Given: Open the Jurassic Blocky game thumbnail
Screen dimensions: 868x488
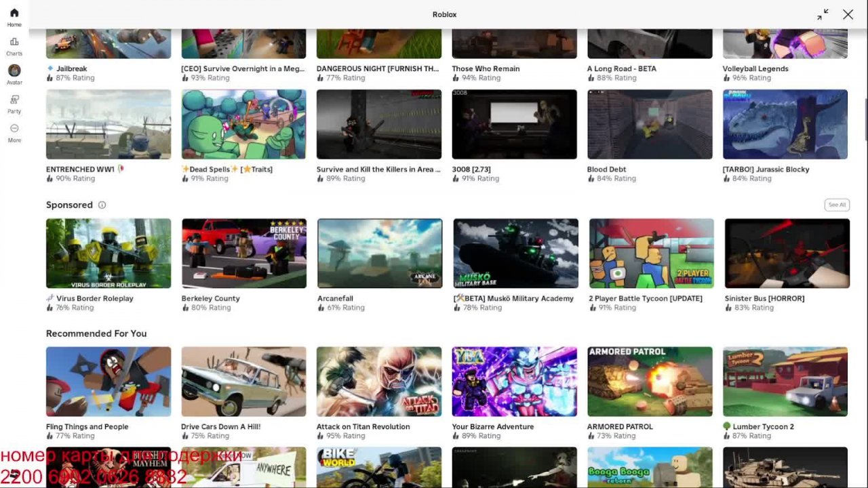Looking at the screenshot, I should (785, 124).
